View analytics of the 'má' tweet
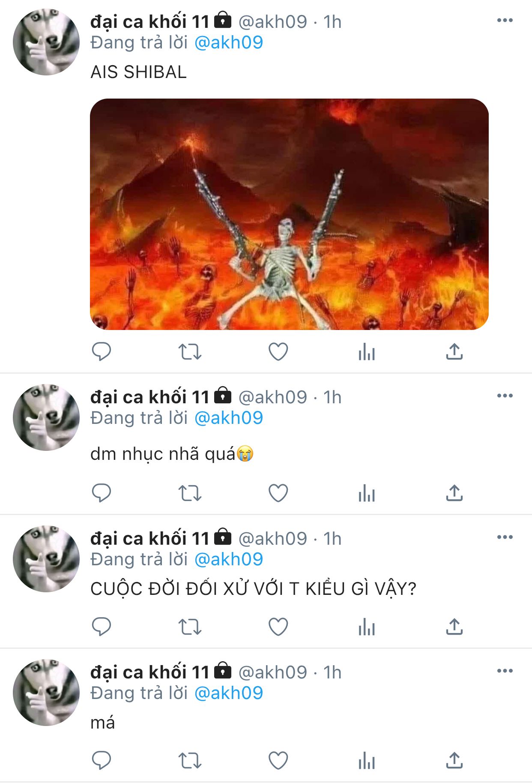Screen dimensions: 532x783 [367, 761]
